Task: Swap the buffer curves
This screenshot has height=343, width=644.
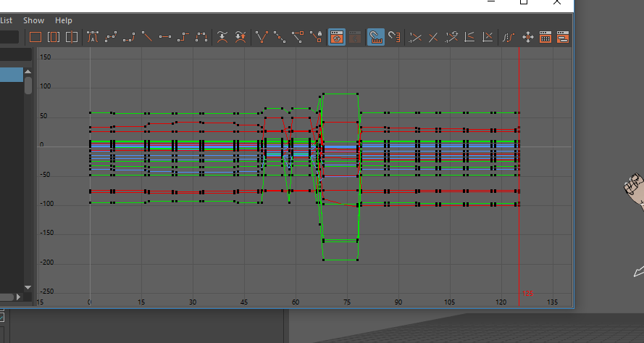Action: click(241, 38)
